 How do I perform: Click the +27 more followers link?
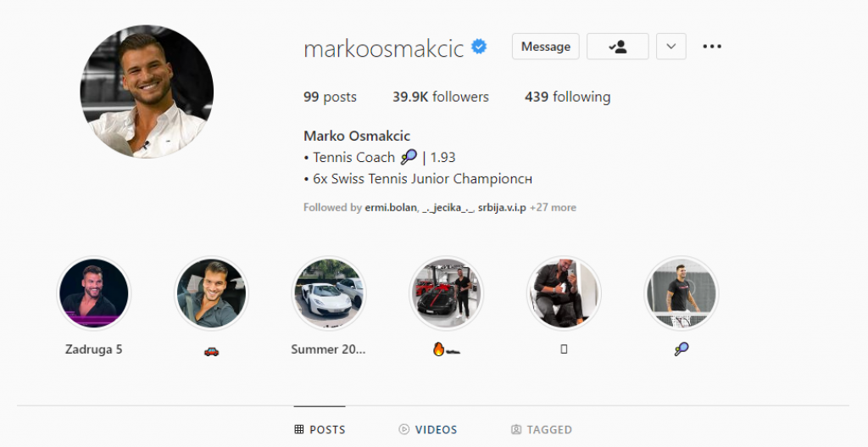pos(553,208)
